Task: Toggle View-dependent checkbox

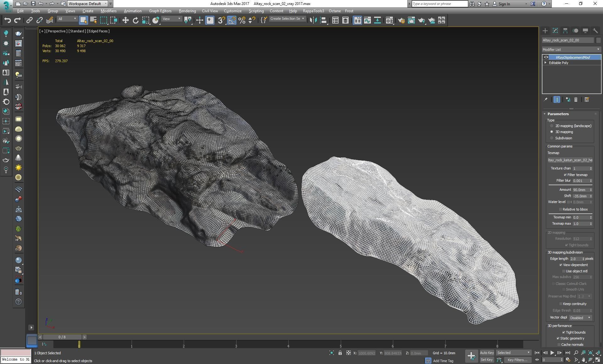Action: 561,265
